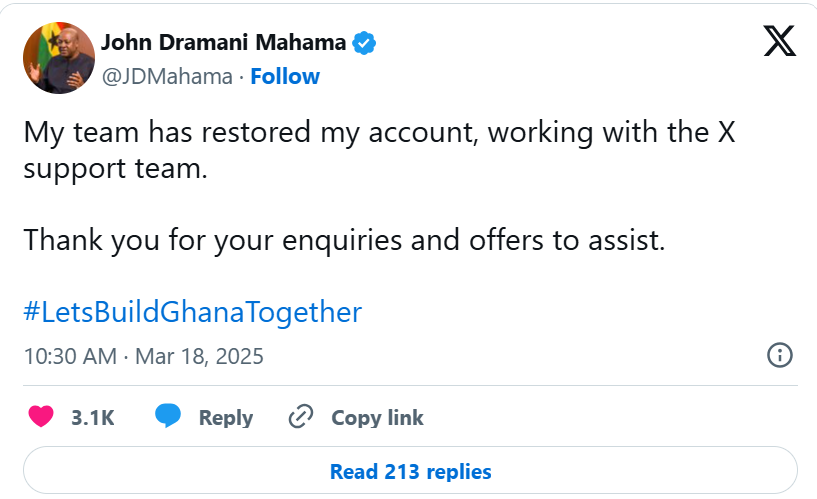Click the Reply text label
Screen dimensions: 817x499
pyautogui.click(x=226, y=418)
